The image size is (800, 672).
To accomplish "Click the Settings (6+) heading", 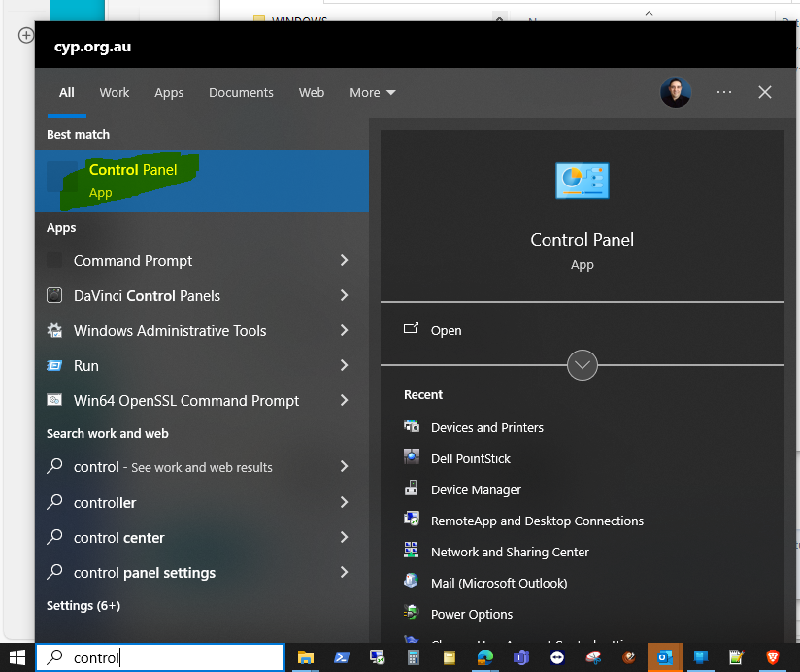I will 83,606.
